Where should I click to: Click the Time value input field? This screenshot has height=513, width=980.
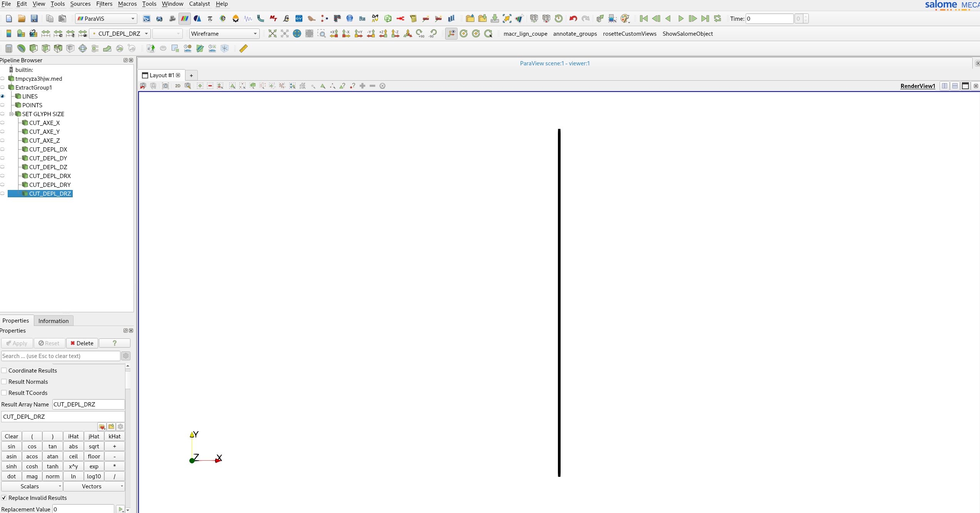769,18
